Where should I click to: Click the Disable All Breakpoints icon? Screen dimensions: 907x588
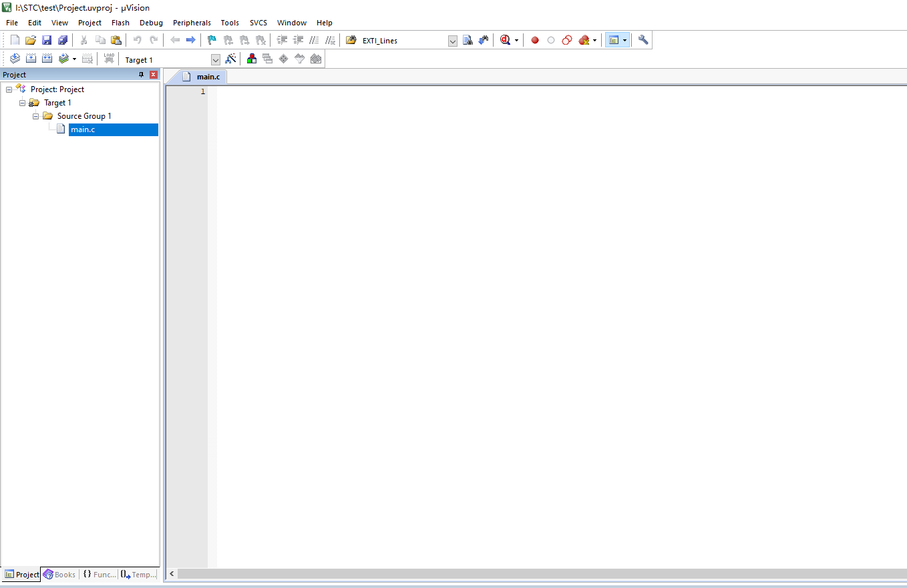click(567, 40)
